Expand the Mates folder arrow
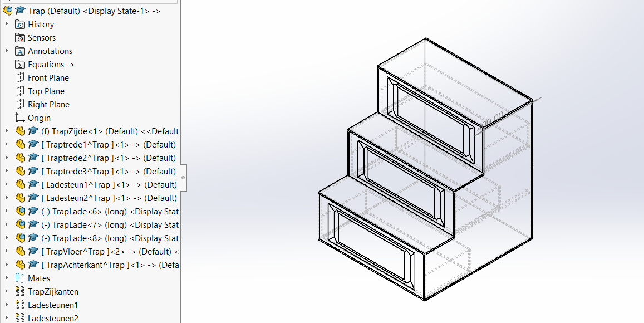This screenshot has height=323, width=644. coord(7,278)
